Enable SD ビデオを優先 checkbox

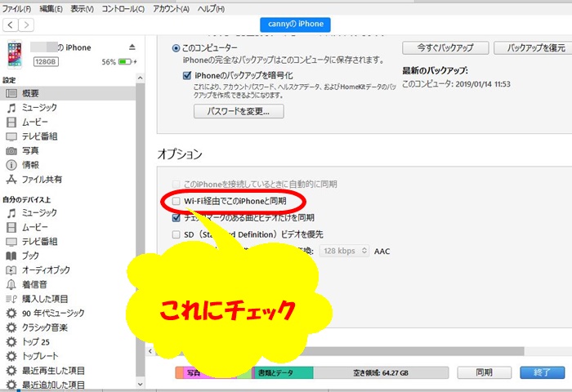[x=177, y=234]
